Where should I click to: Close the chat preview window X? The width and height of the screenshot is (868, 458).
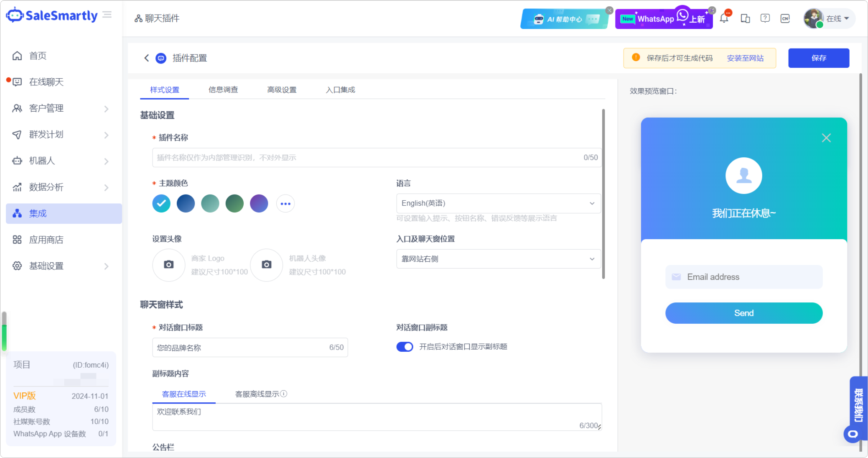(826, 138)
